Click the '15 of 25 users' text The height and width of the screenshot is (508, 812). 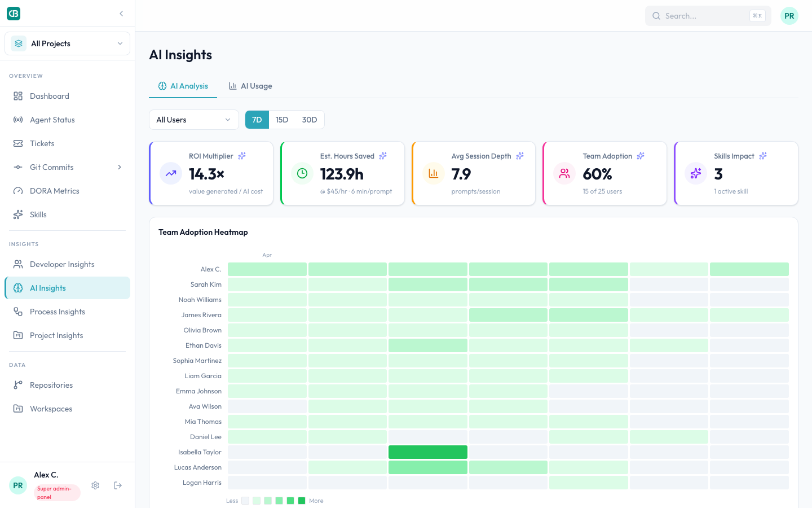[x=602, y=191]
